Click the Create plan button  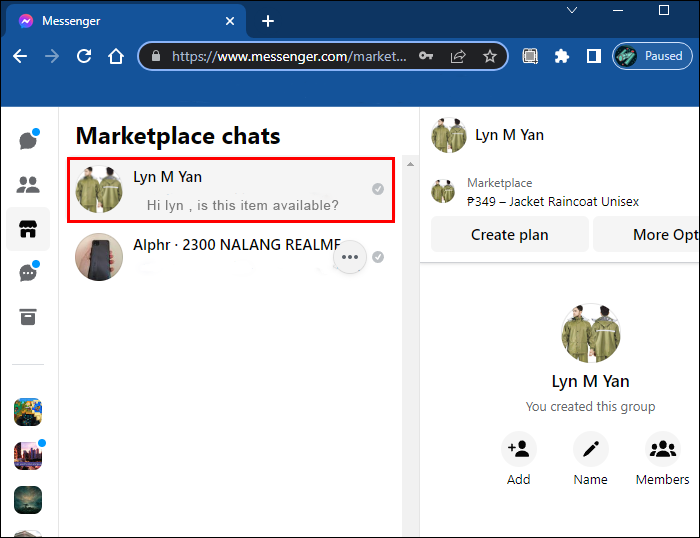tap(509, 235)
